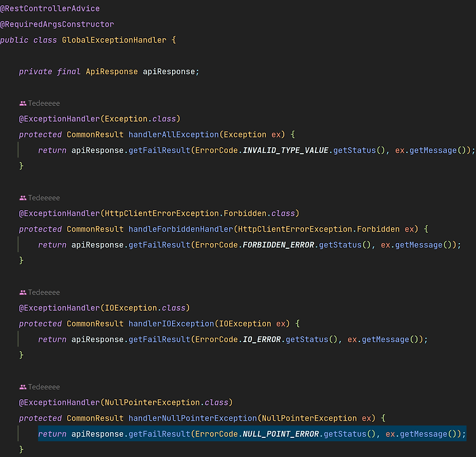
Task: Click the @RequiredArgsConstructor annotation
Action: 57,24
